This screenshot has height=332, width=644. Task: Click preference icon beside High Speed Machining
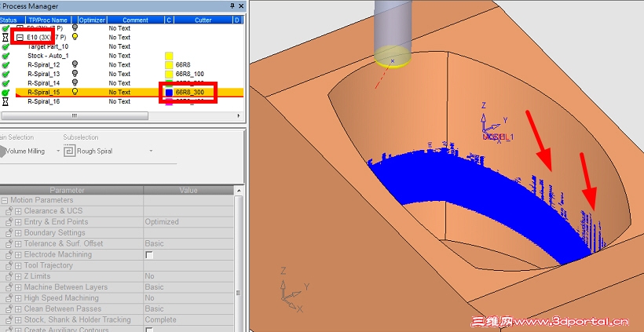click(9, 298)
